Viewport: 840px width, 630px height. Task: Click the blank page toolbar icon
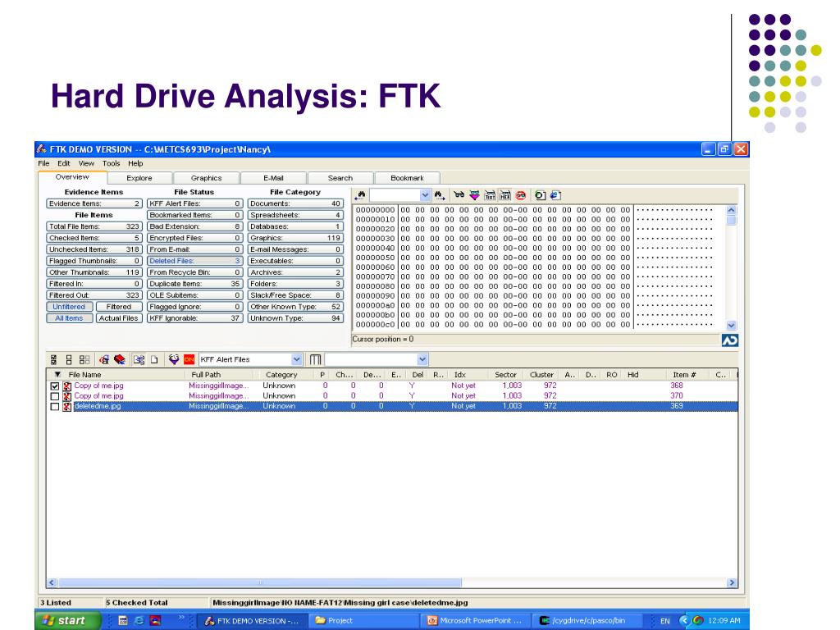click(154, 359)
